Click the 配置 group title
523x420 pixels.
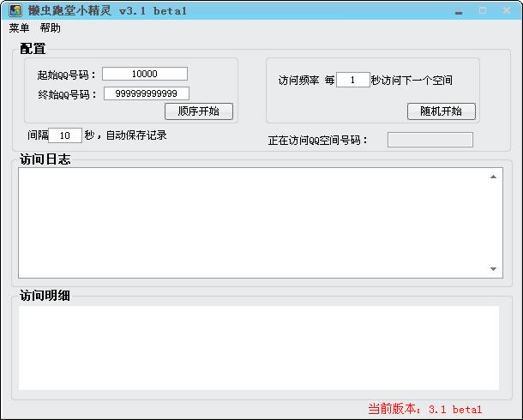[x=33, y=49]
